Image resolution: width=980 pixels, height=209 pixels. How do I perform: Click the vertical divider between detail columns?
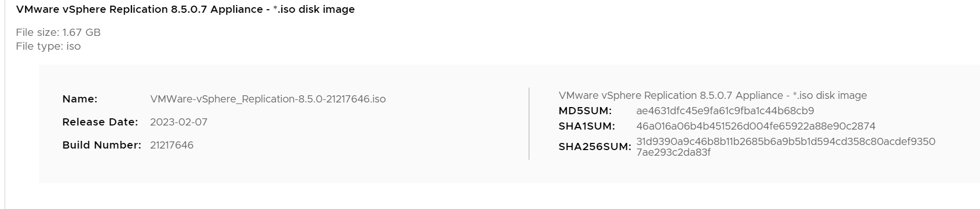point(529,124)
